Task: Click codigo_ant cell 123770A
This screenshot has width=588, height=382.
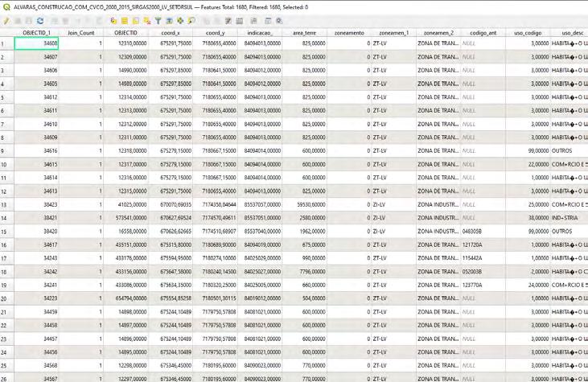Action: pos(483,285)
